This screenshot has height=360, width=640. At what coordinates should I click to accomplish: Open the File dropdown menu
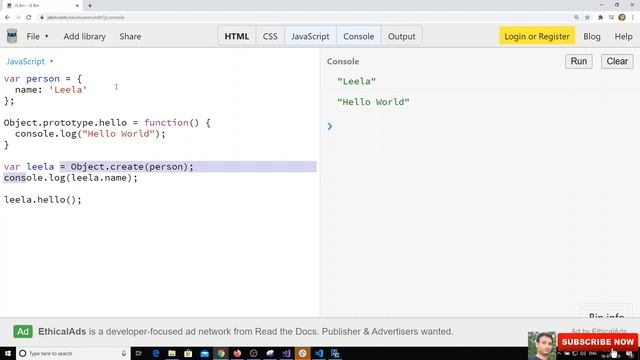[37, 36]
